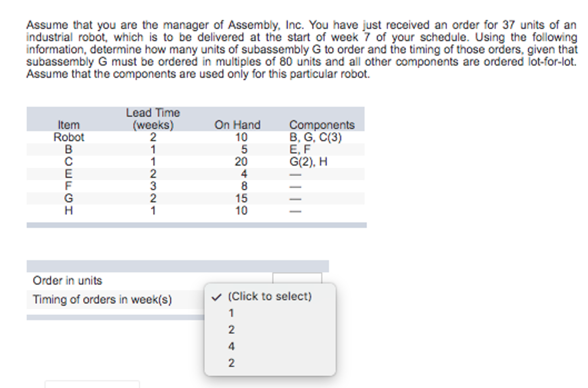Choose option 1 in the timing dropdown

pos(270,313)
